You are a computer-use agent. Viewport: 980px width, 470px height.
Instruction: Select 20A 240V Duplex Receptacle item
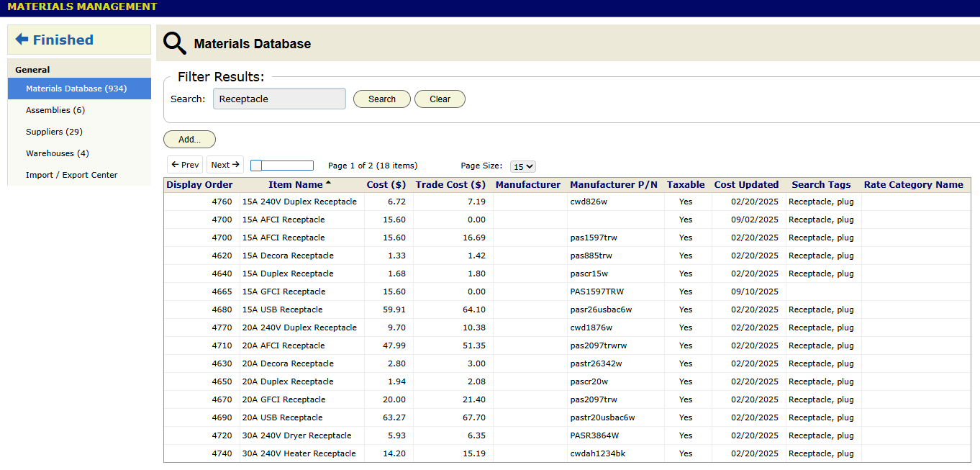click(299, 327)
